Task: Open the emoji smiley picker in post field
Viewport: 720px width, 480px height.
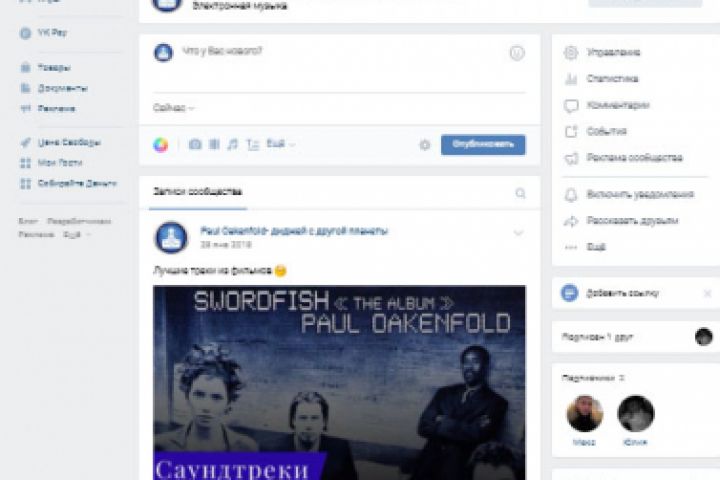Action: click(517, 53)
